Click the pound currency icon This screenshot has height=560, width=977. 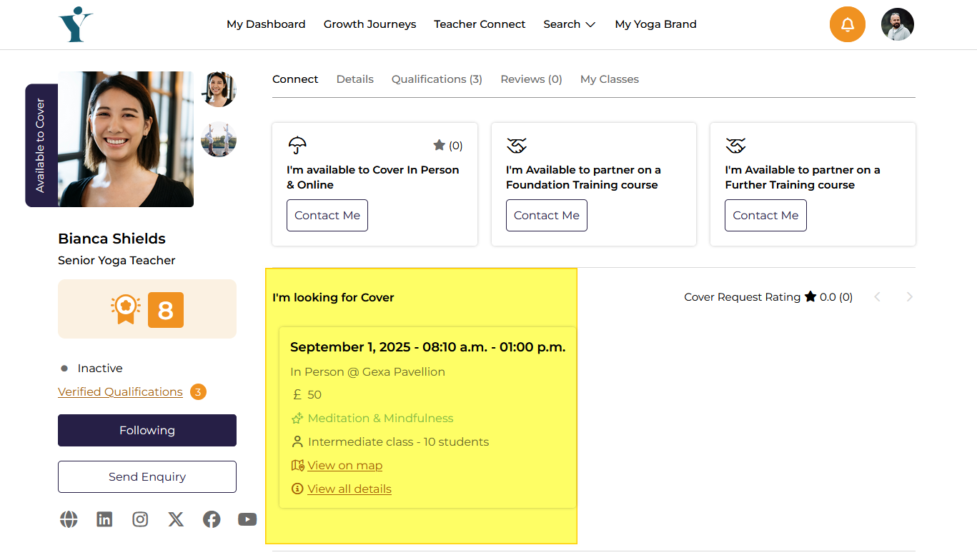(297, 394)
